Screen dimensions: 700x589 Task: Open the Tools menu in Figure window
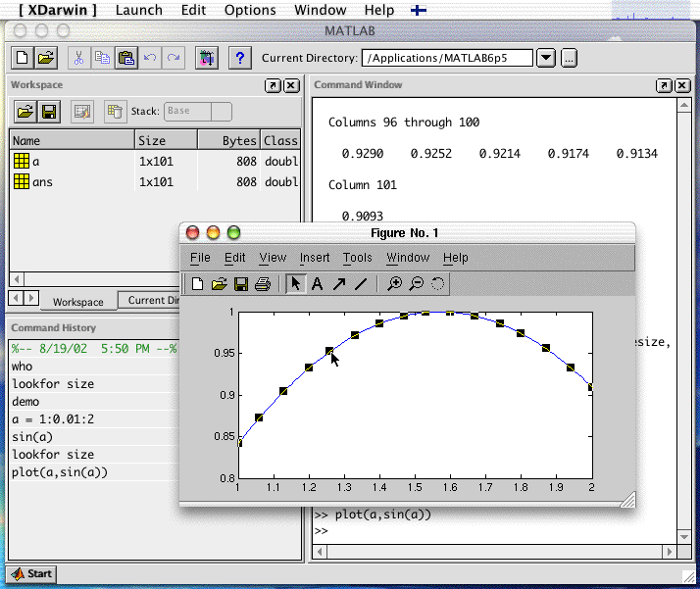coord(357,258)
